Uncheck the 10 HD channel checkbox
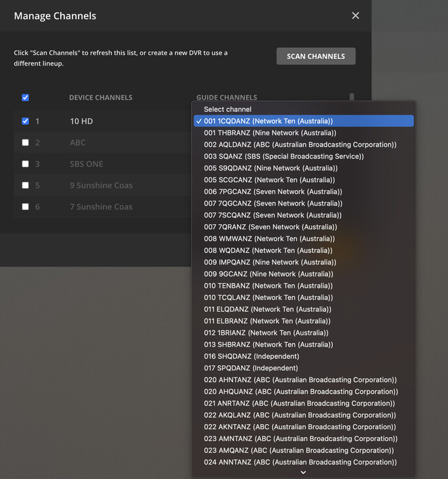The width and height of the screenshot is (448, 479). (x=26, y=121)
